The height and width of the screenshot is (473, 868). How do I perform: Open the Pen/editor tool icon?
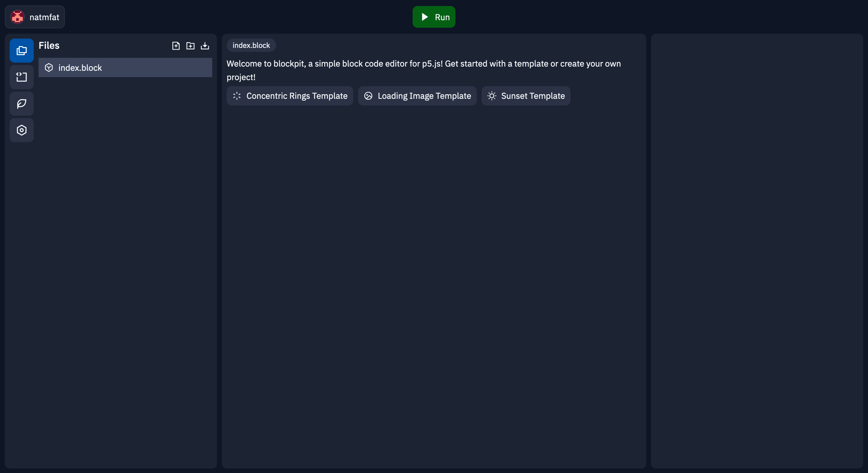pyautogui.click(x=22, y=103)
